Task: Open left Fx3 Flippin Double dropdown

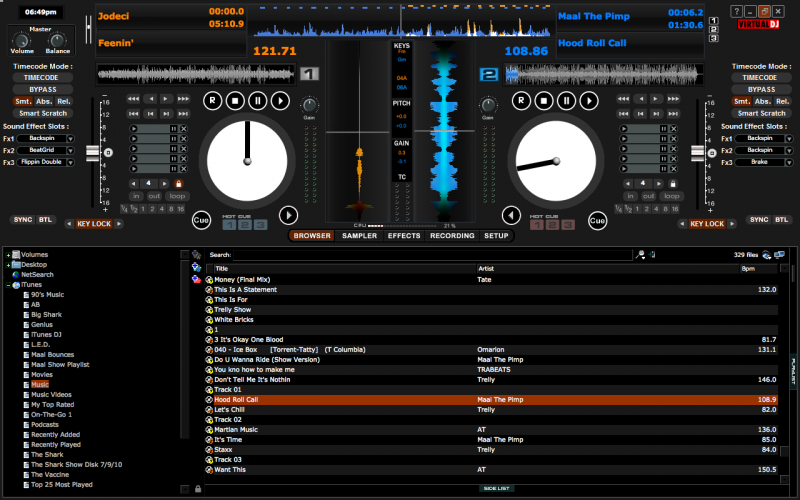Action: [70, 162]
